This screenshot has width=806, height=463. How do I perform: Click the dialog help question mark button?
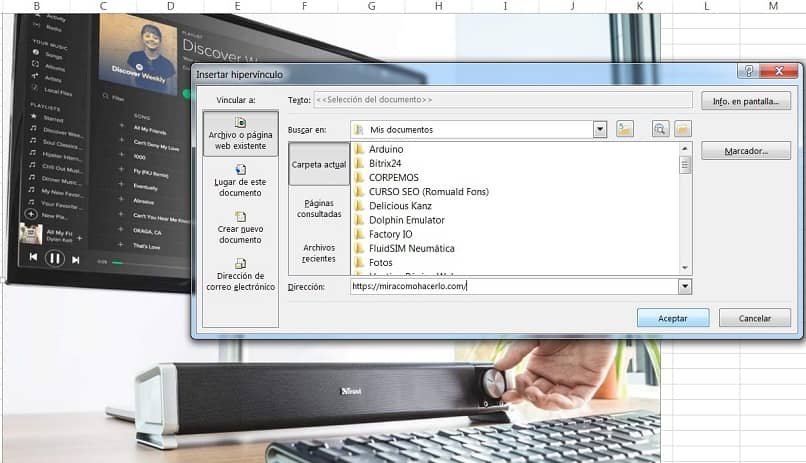coord(748,71)
